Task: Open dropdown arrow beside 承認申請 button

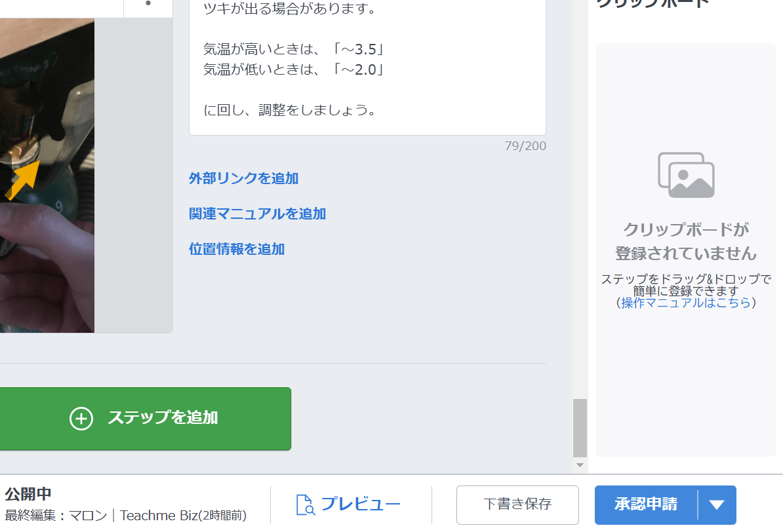Action: point(717,504)
